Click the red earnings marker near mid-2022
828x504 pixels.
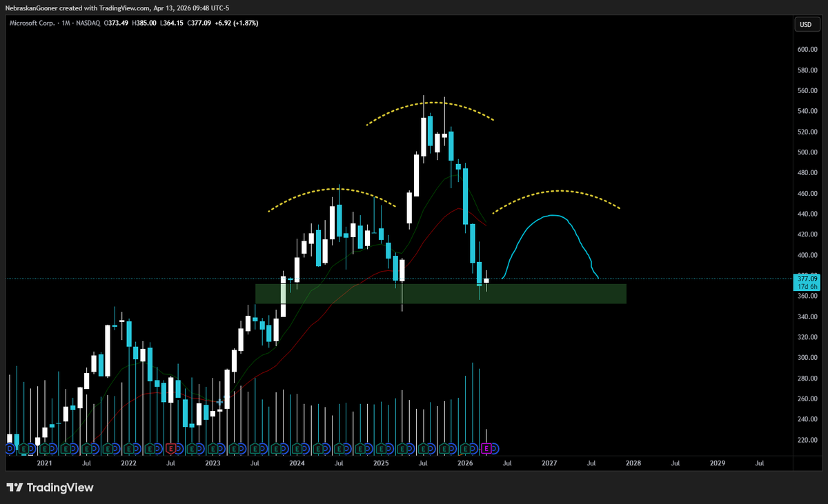click(x=170, y=448)
